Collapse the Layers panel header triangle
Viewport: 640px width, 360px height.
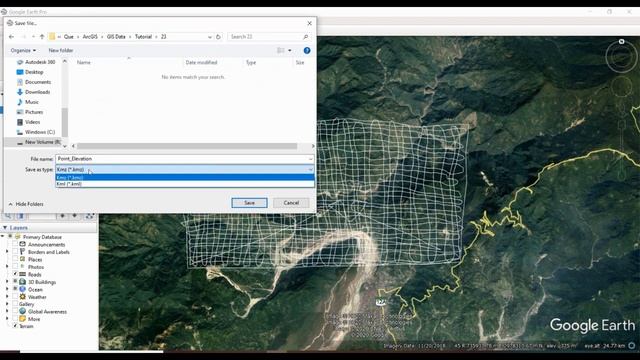click(5, 227)
